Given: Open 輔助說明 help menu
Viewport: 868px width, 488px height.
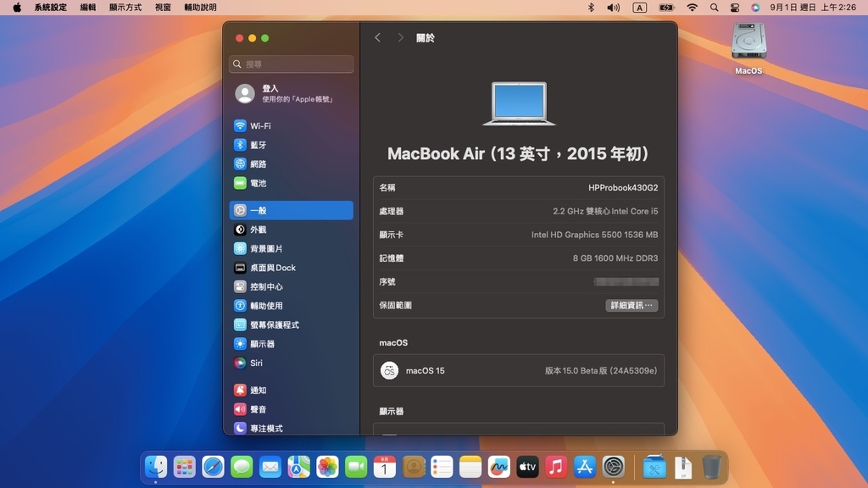Looking at the screenshot, I should 200,7.
